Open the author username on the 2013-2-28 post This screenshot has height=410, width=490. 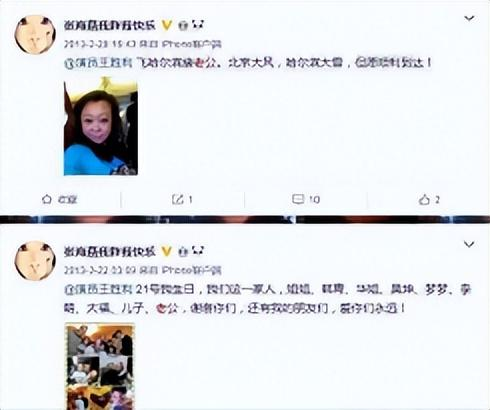coord(110,25)
